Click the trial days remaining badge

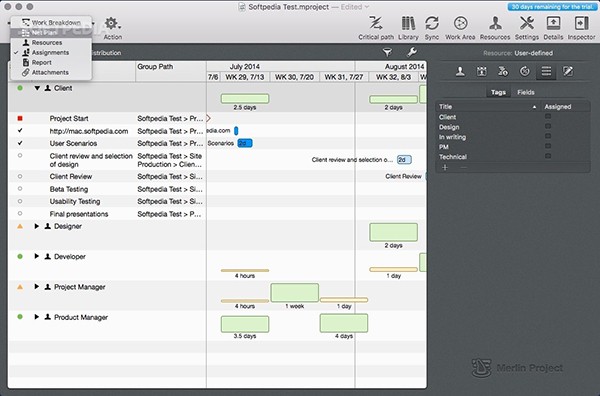click(x=552, y=7)
